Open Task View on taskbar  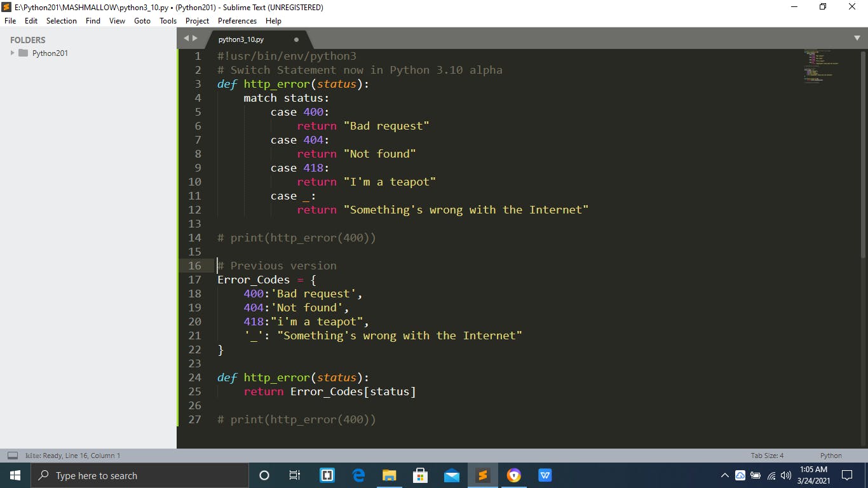pos(295,475)
